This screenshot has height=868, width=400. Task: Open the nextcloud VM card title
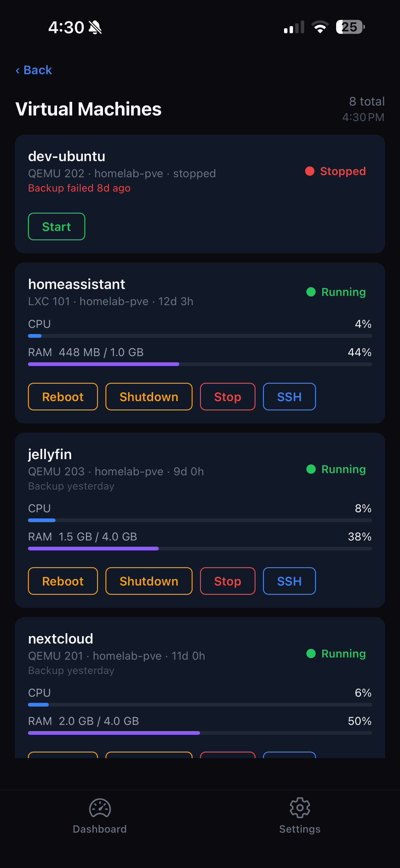coord(60,639)
